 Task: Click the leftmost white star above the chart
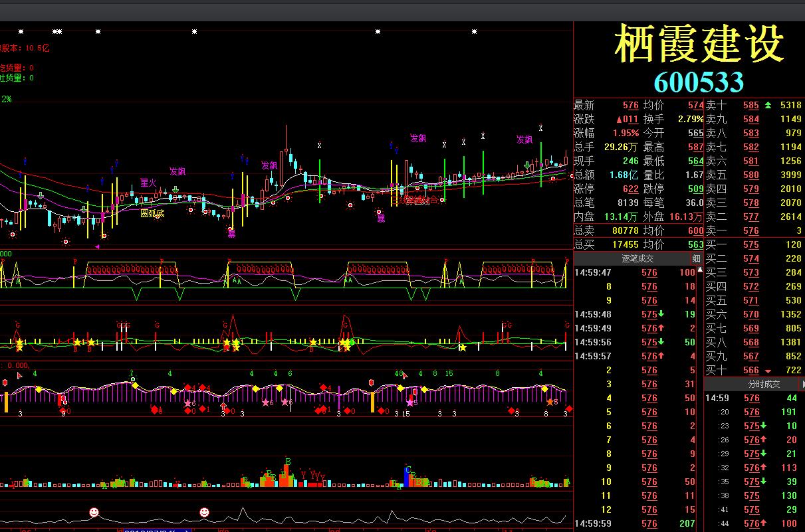(x=21, y=31)
